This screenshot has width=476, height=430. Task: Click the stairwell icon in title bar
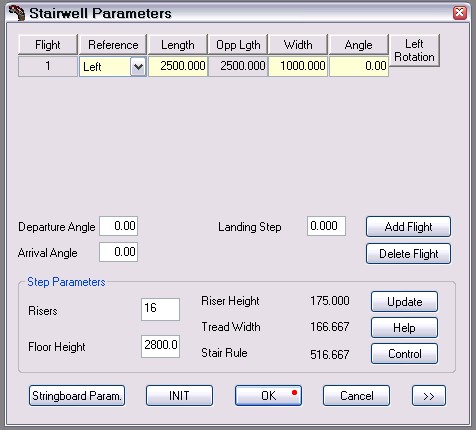tap(17, 13)
